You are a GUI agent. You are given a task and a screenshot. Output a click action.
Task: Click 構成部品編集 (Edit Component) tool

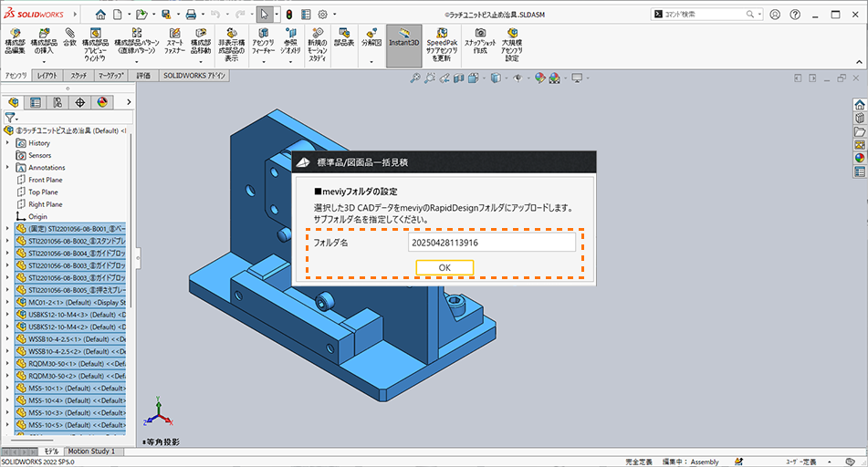(15, 41)
